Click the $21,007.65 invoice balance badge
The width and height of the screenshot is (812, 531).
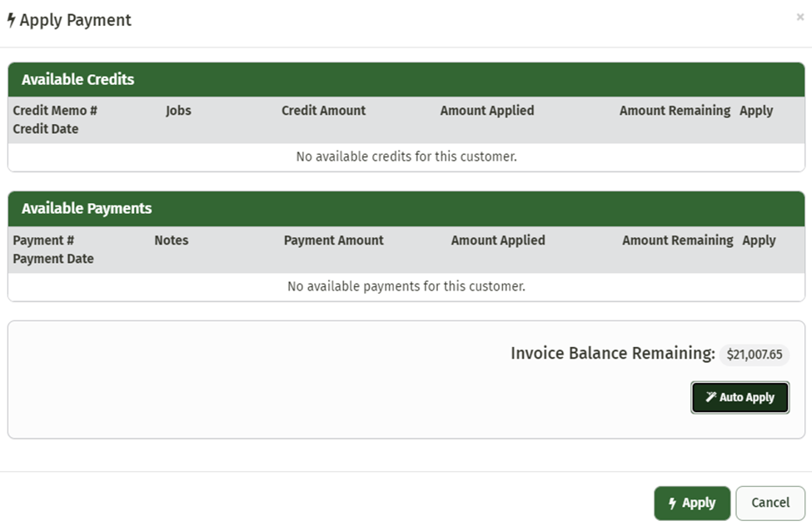pos(754,355)
